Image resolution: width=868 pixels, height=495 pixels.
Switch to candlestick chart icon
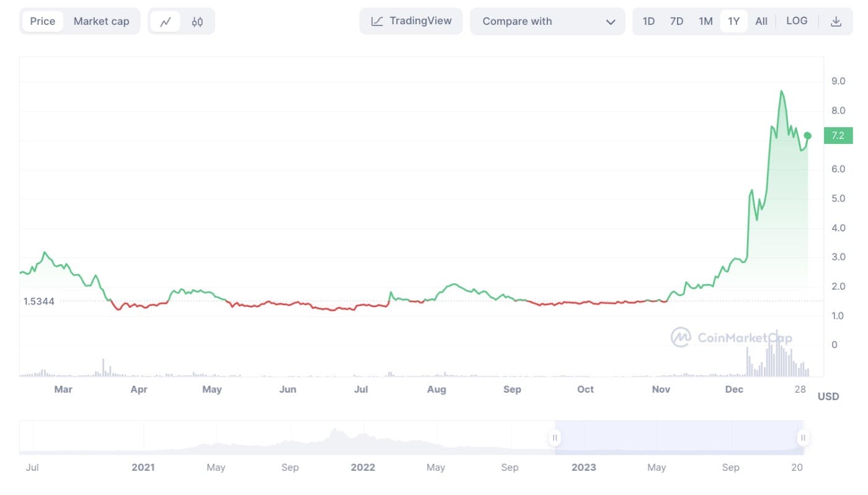coord(197,22)
